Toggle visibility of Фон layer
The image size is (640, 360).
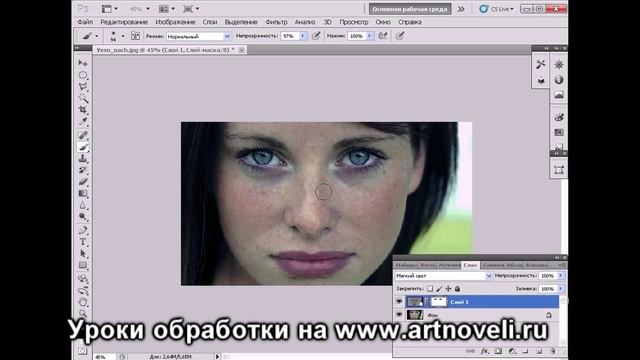[x=399, y=315]
